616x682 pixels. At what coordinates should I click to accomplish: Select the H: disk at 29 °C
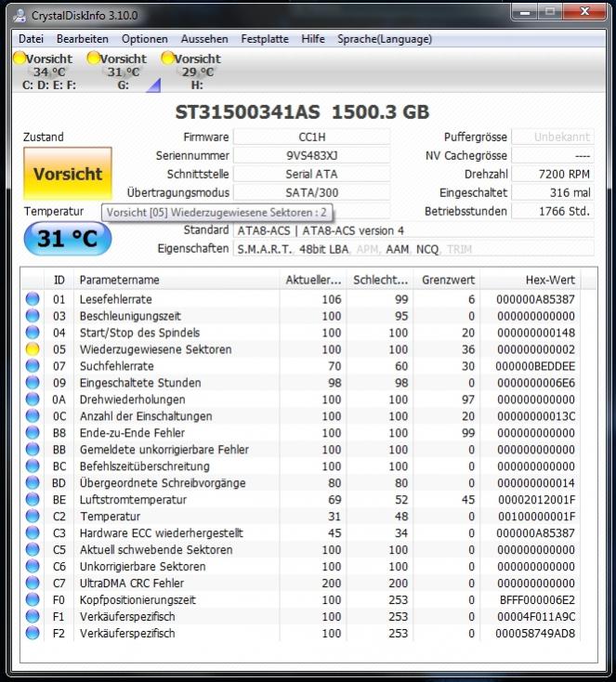(x=197, y=72)
